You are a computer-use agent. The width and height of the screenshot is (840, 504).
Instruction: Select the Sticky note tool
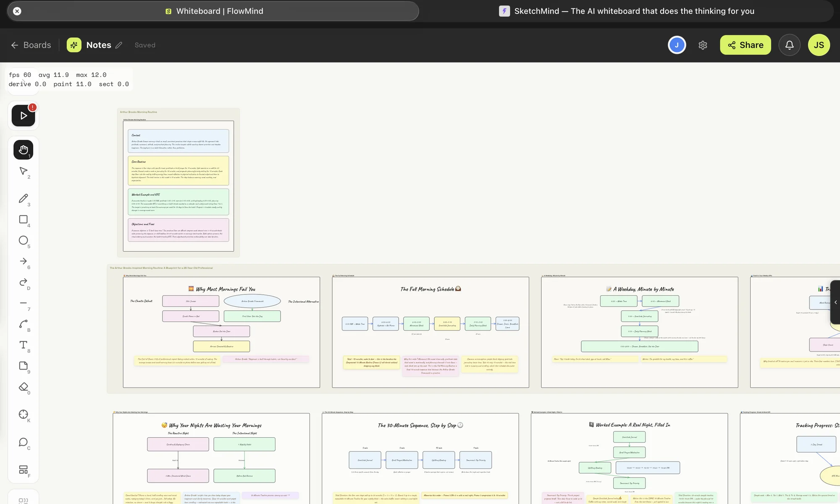[x=23, y=366]
